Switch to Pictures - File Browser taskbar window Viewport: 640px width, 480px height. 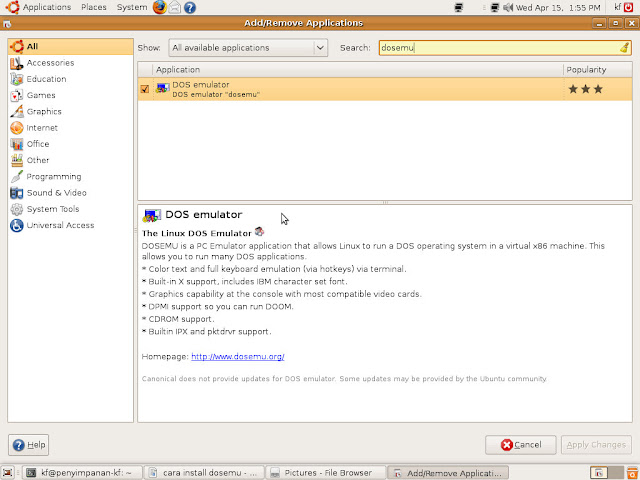point(326,473)
